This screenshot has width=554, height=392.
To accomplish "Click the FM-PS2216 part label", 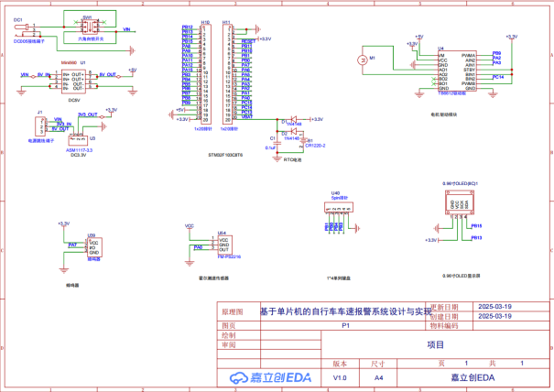I will coord(229,256).
